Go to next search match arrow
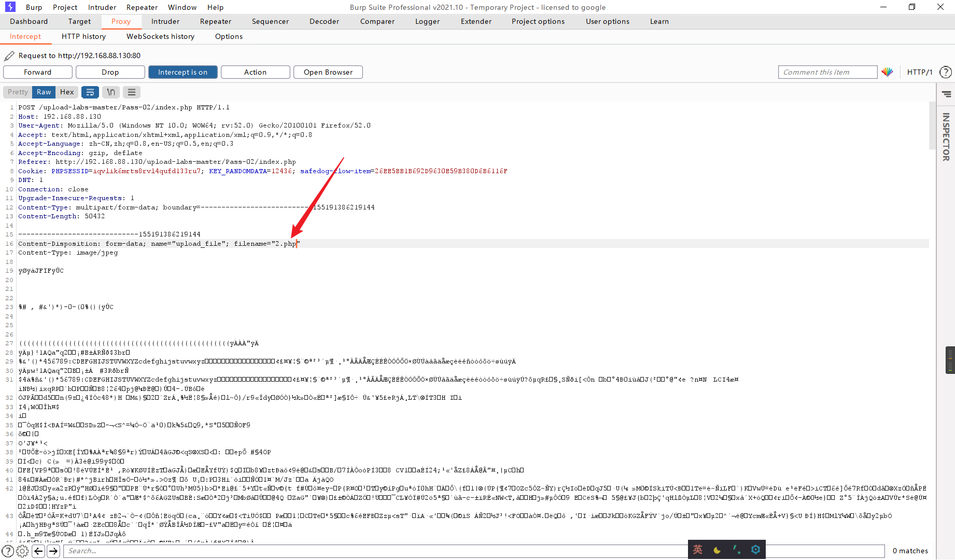Image resolution: width=955 pixels, height=560 pixels. (53, 551)
